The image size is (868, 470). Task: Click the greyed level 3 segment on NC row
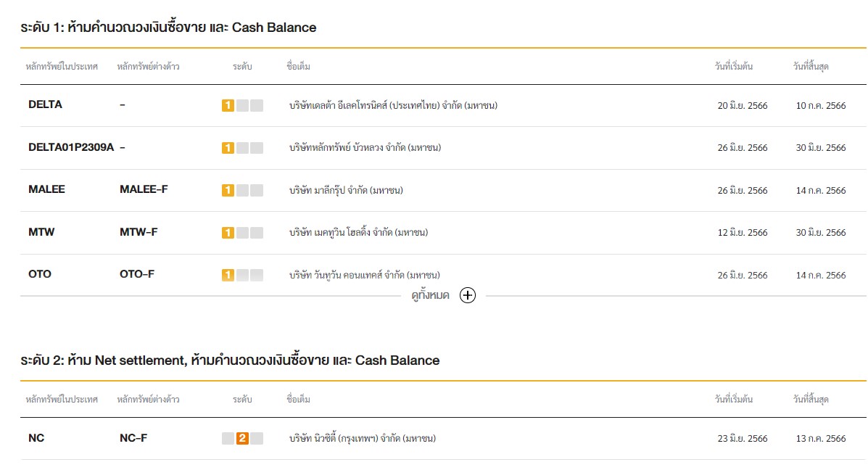click(x=258, y=438)
